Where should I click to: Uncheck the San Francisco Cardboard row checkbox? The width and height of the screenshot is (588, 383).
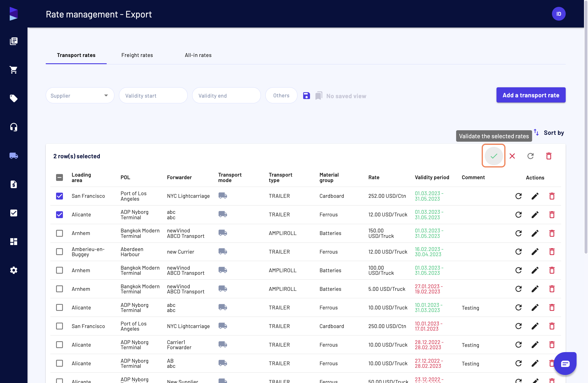click(59, 196)
